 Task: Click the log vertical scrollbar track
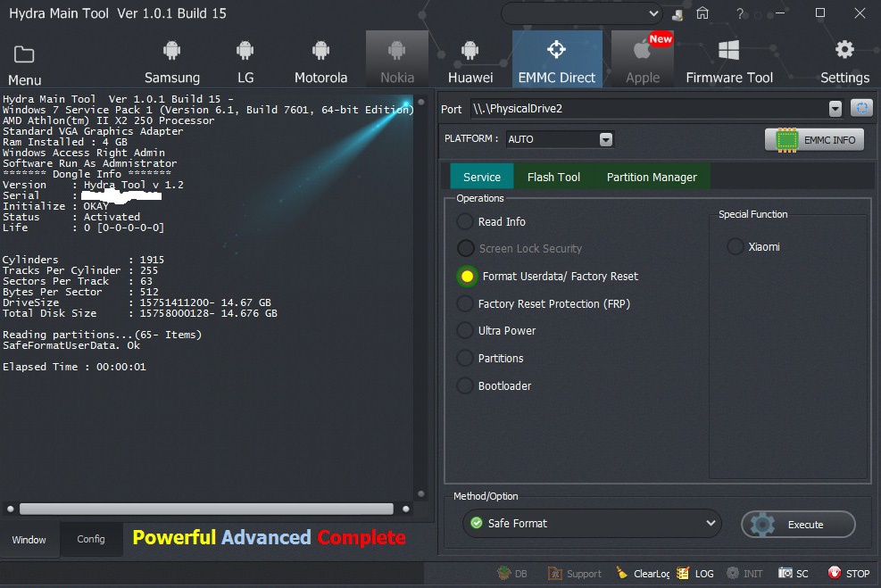coord(420,298)
